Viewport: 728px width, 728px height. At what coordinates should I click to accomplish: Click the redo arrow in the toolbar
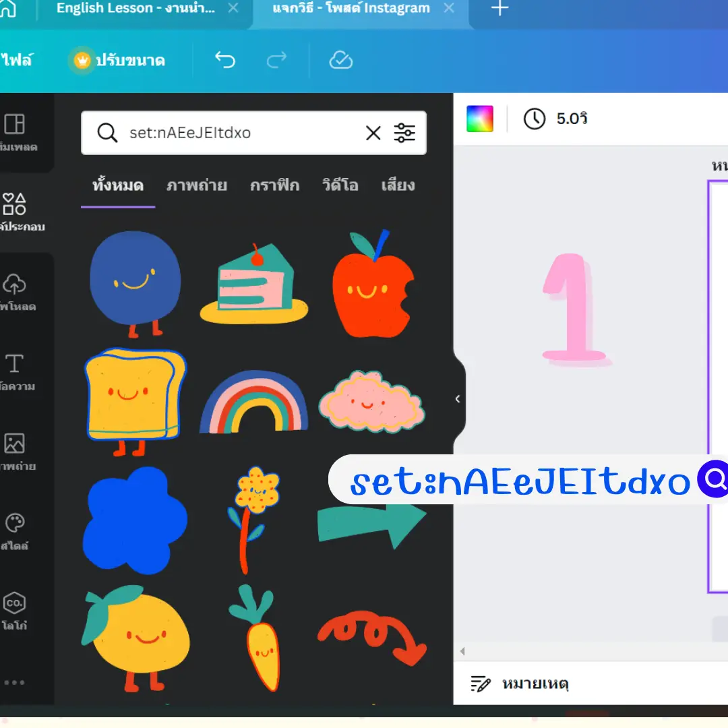276,60
